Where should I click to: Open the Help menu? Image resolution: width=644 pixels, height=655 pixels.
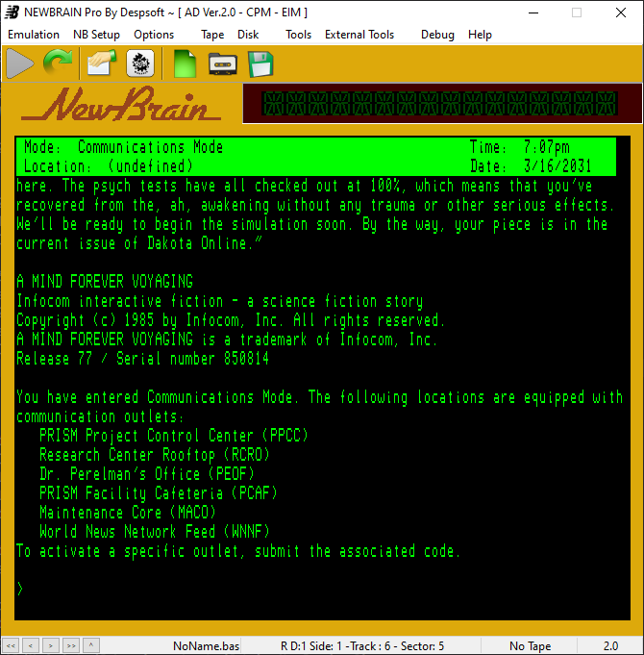coord(480,35)
